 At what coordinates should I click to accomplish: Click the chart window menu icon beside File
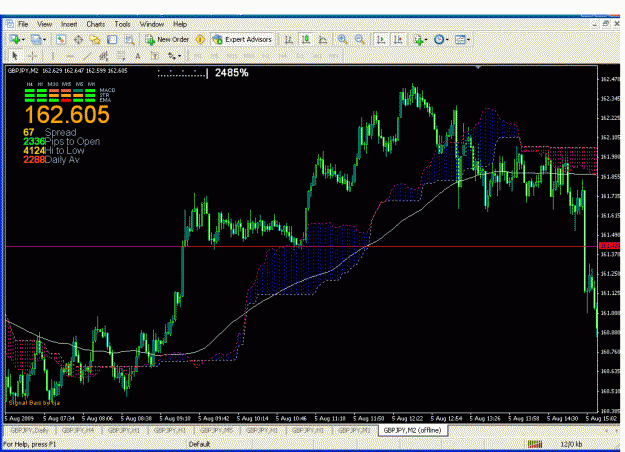9,24
